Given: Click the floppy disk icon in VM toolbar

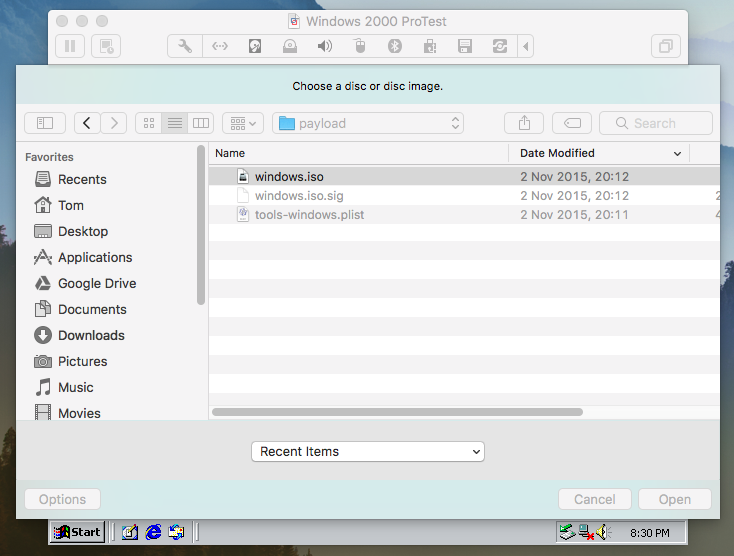Looking at the screenshot, I should point(464,46).
